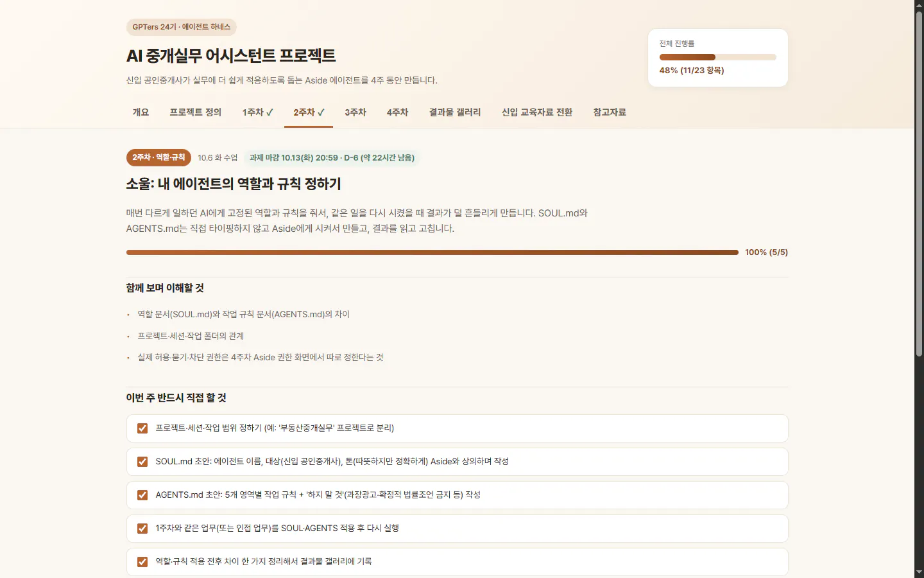Go to the 1주차 tab

257,112
